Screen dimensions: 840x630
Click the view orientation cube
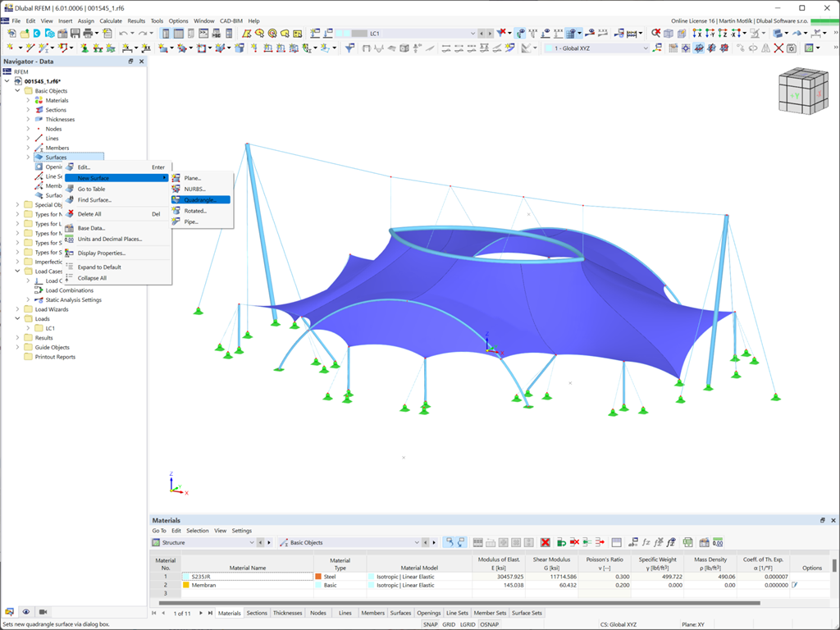(x=803, y=91)
